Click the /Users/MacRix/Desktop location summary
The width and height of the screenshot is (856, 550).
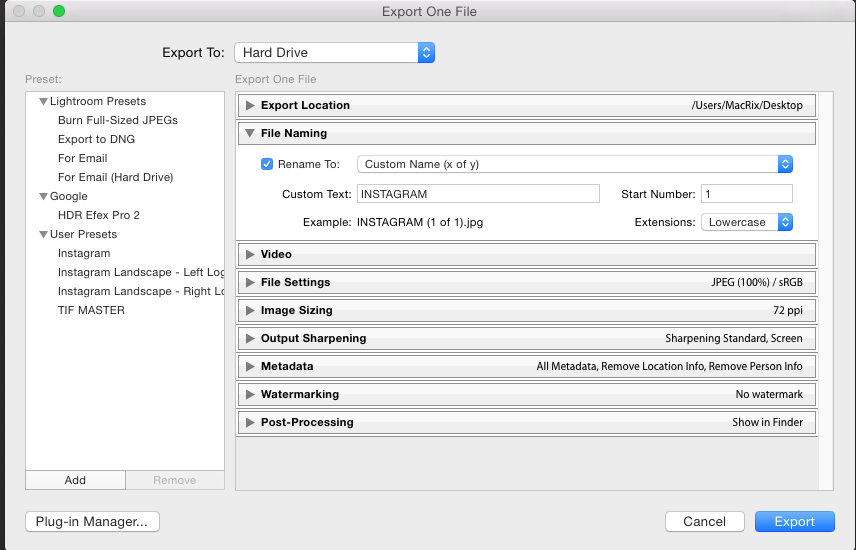point(747,105)
